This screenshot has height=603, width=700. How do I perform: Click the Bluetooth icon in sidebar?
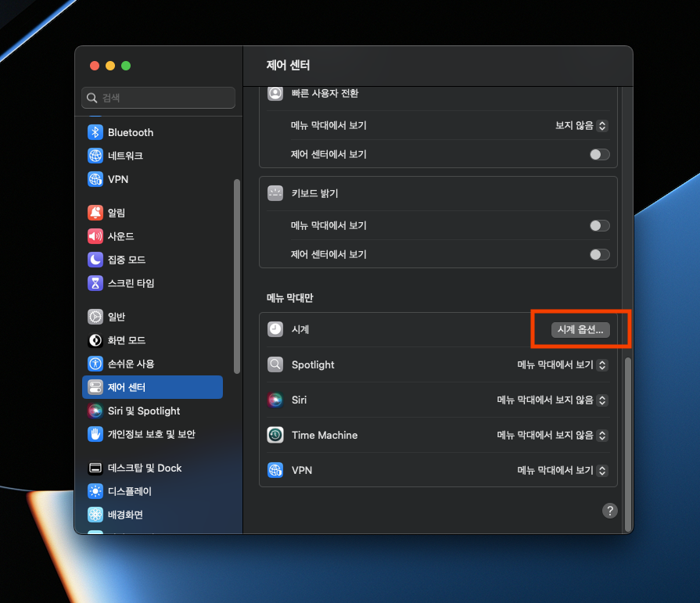(x=95, y=132)
